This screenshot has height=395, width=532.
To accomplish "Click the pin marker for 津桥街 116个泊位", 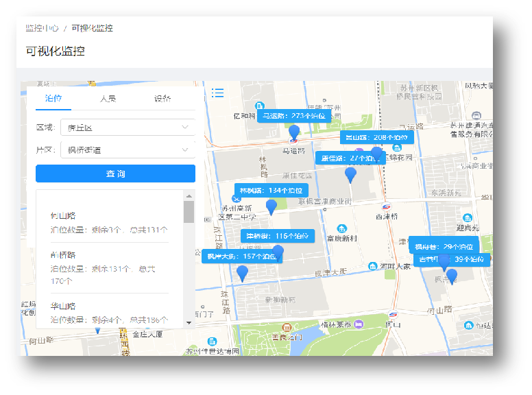I will point(278,252).
